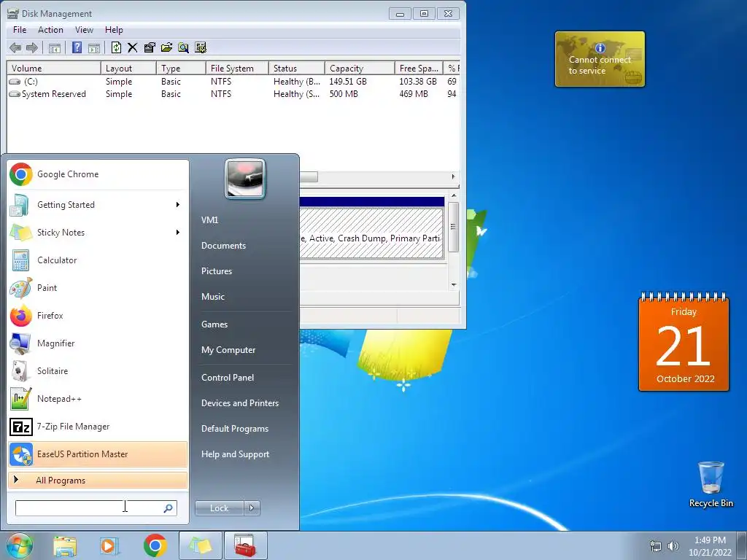
Task: Launch Firefox from Start menu
Action: pos(98,315)
